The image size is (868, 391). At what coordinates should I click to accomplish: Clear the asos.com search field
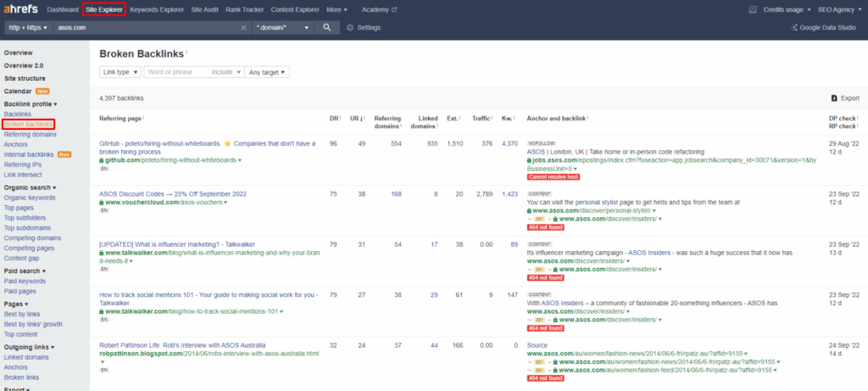click(x=243, y=27)
